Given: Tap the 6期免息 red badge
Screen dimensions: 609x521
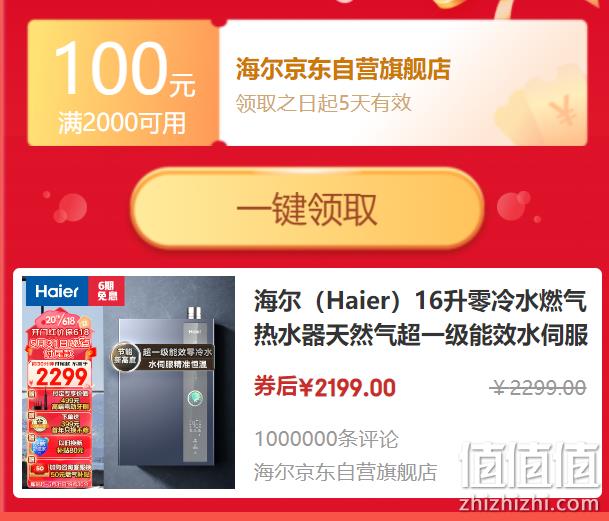Looking at the screenshot, I should [x=106, y=291].
